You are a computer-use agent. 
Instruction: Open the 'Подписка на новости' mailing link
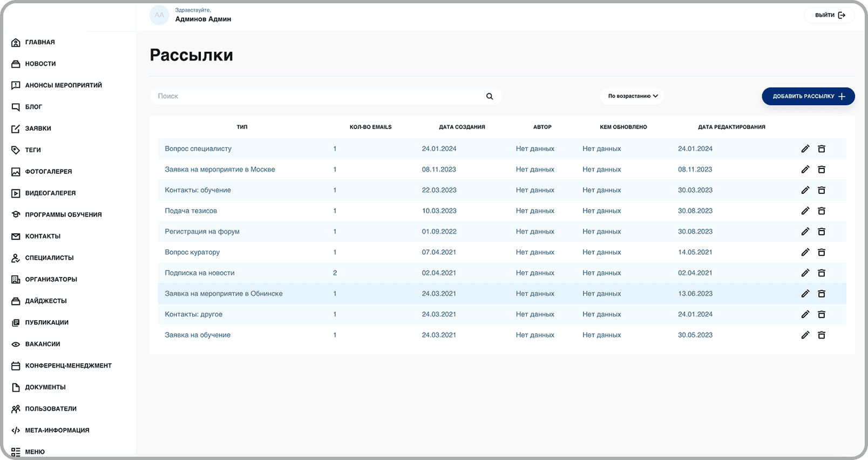point(200,273)
